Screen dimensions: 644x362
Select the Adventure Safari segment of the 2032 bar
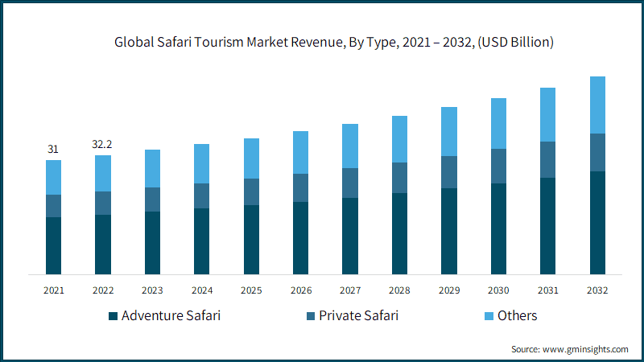point(597,223)
